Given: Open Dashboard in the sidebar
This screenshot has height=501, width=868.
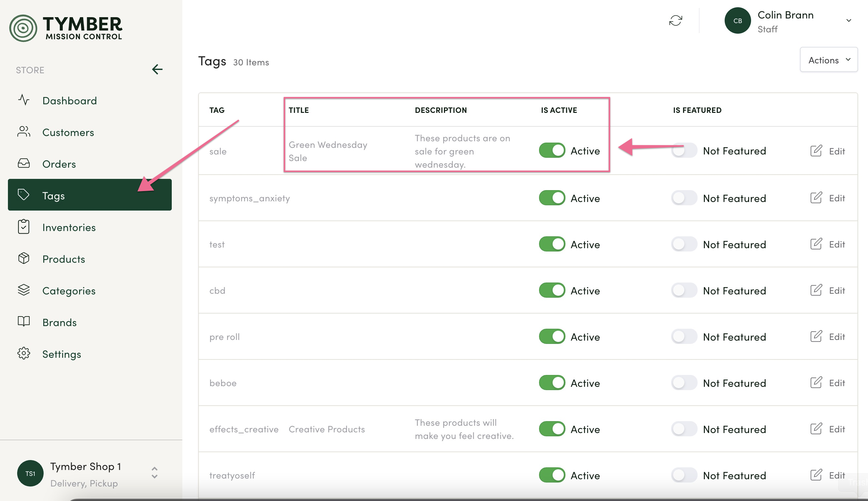Looking at the screenshot, I should pos(90,100).
